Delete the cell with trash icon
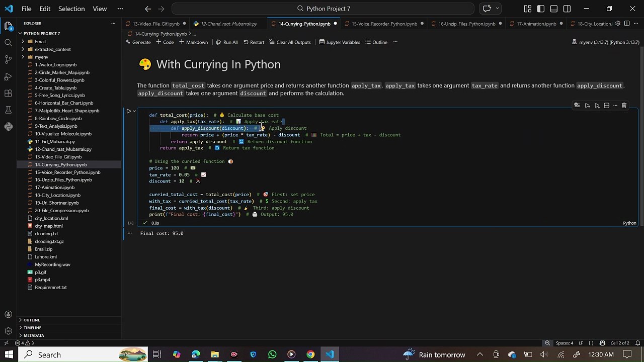 point(624,106)
